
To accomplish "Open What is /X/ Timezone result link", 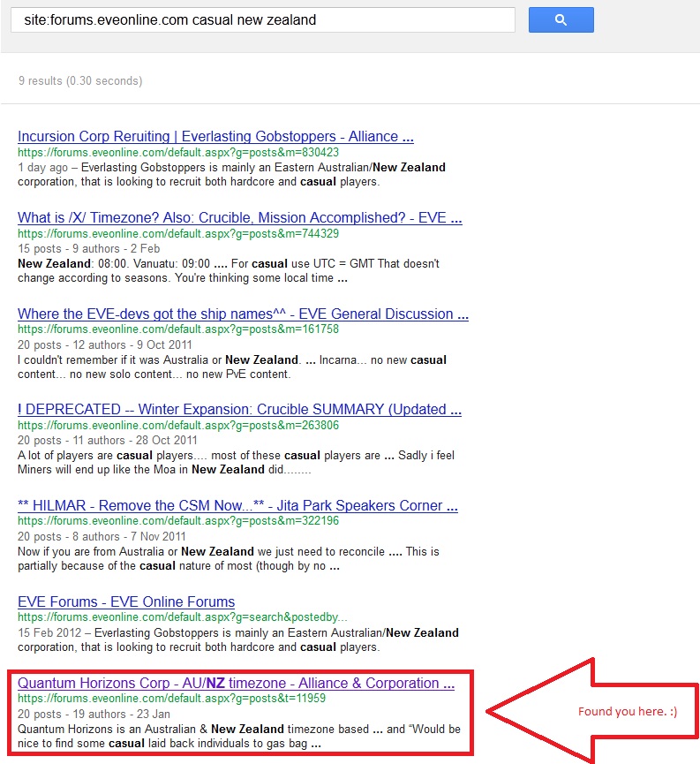I will point(240,218).
